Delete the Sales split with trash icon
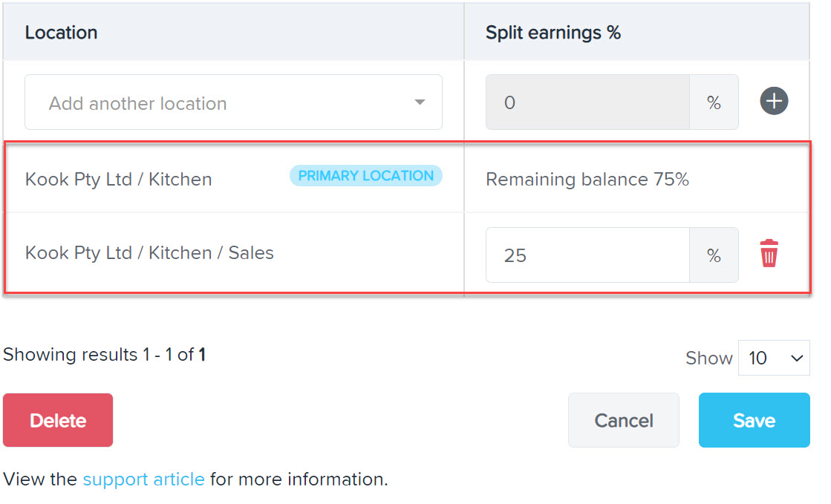 click(x=769, y=253)
